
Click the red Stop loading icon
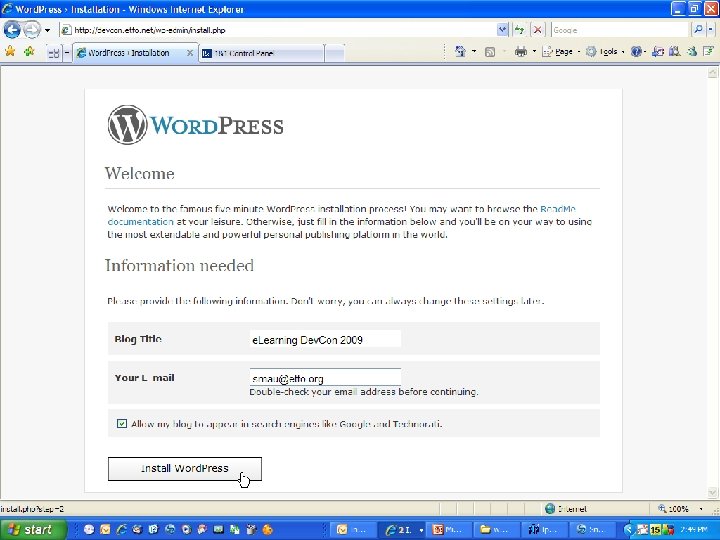point(537,30)
